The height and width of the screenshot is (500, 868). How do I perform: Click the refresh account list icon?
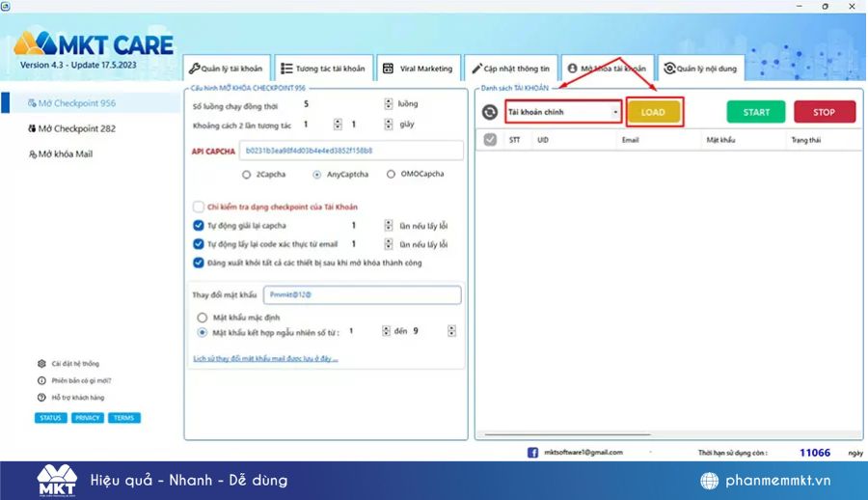[x=489, y=113]
